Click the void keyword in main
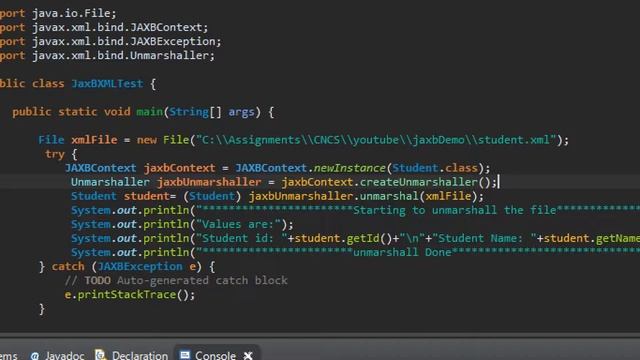 click(x=117, y=112)
